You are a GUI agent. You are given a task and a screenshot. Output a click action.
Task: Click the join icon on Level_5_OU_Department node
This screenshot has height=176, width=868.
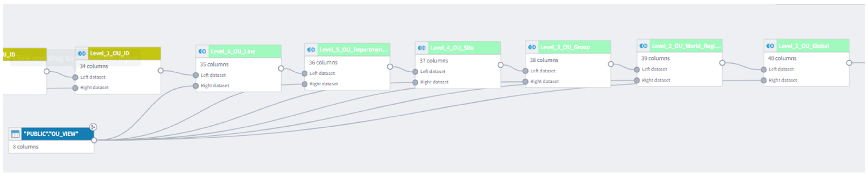311,50
